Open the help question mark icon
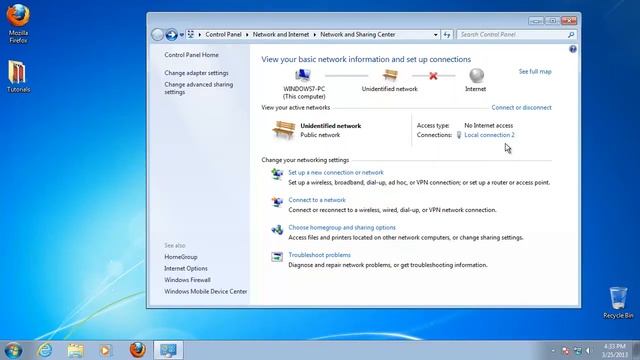640x360 pixels. pos(573,49)
